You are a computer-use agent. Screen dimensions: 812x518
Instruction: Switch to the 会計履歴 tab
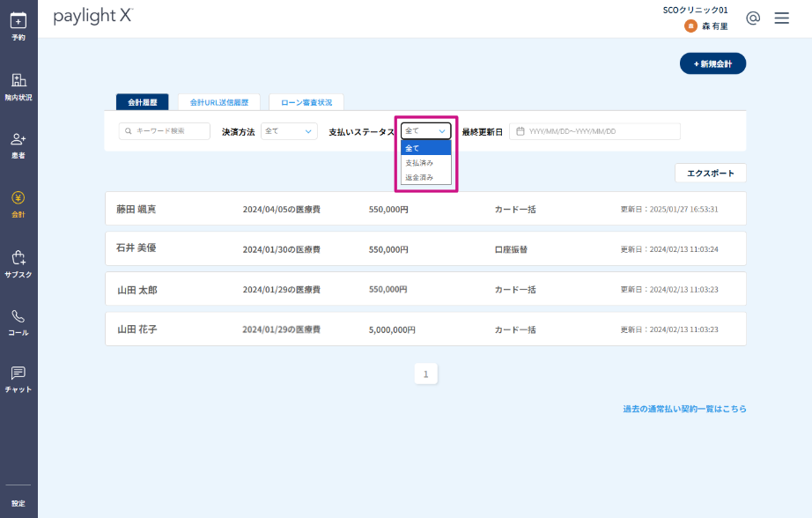(143, 102)
